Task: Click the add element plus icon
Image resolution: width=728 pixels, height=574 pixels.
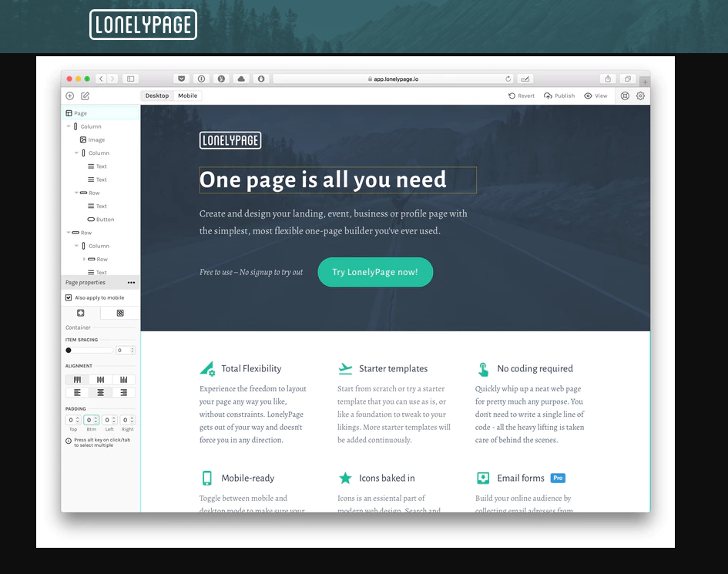Action: [x=69, y=96]
